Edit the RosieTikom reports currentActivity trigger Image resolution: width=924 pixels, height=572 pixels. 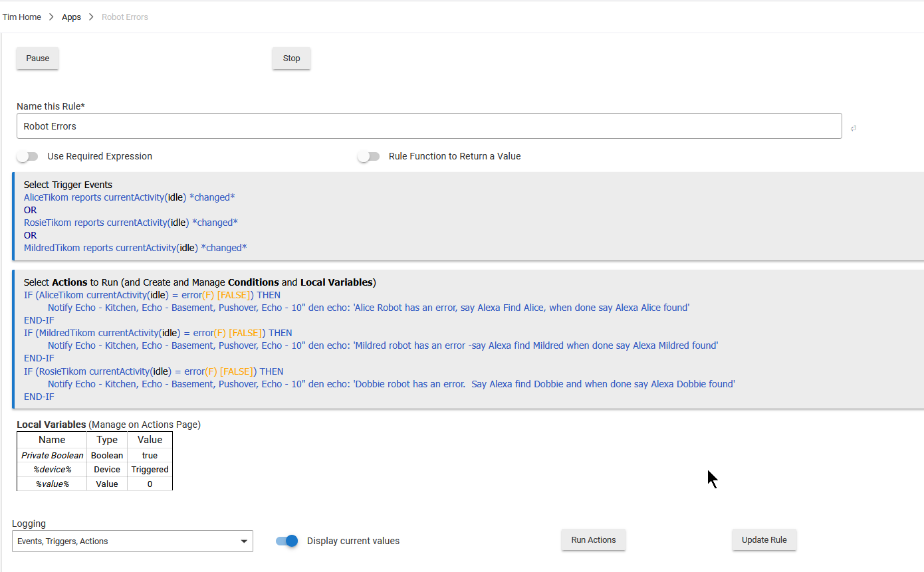click(x=130, y=223)
